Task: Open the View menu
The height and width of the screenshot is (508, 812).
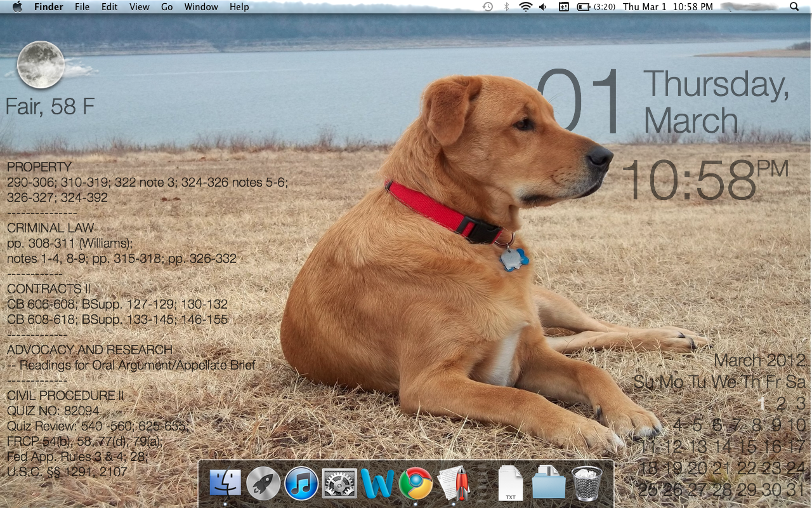Action: click(x=140, y=7)
